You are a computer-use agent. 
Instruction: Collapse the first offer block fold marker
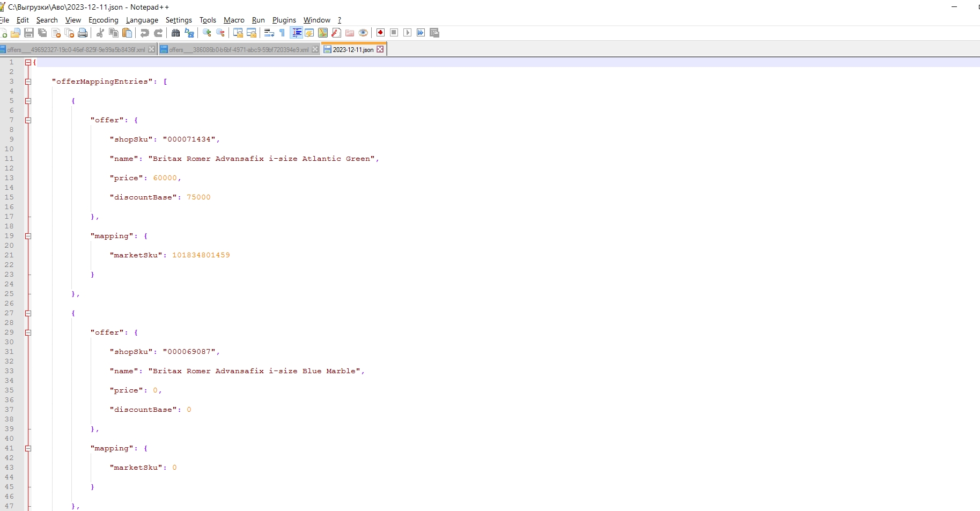28,120
